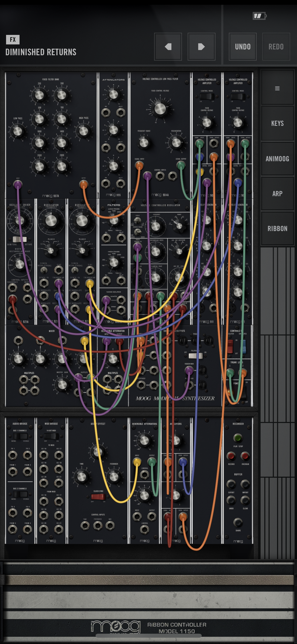Select the Audio Bridge TO 1 jack
This screenshot has height=644, width=297.
tap(13, 455)
